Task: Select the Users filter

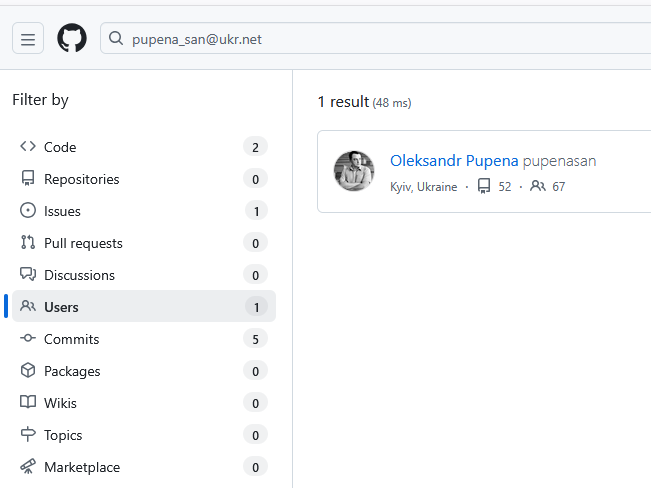Action: tap(61, 307)
